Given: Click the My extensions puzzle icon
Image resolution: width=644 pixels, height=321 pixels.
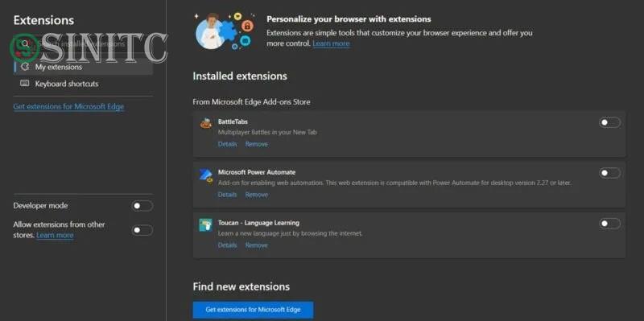Looking at the screenshot, I should tap(25, 67).
